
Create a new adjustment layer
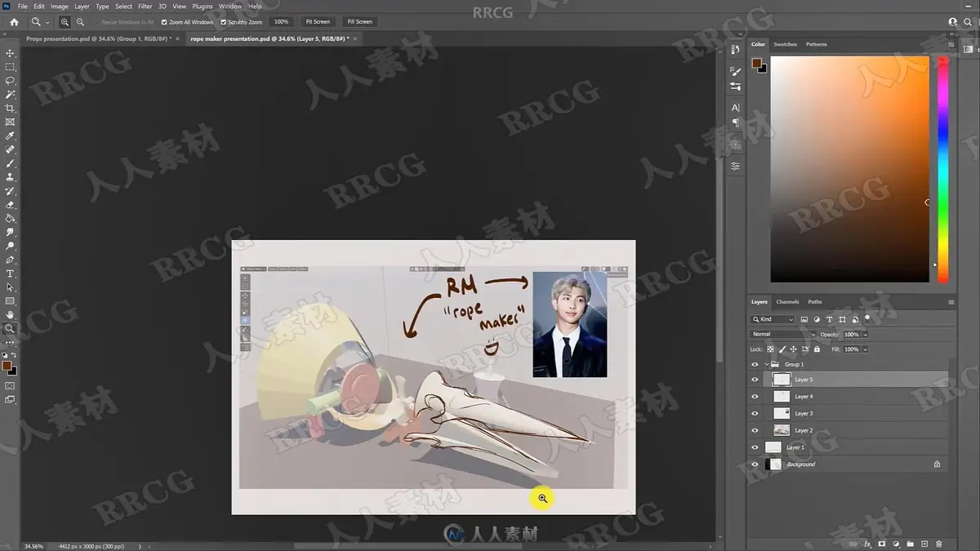896,544
